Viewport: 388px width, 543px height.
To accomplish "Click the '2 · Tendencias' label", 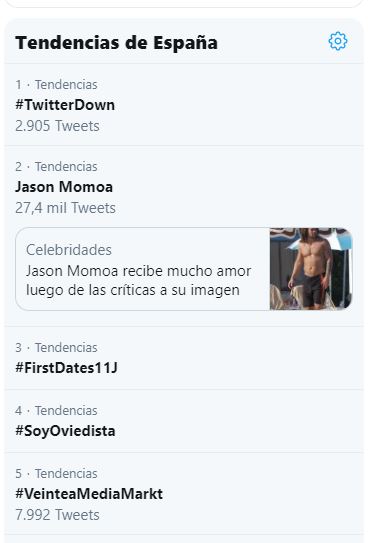I will [x=56, y=167].
